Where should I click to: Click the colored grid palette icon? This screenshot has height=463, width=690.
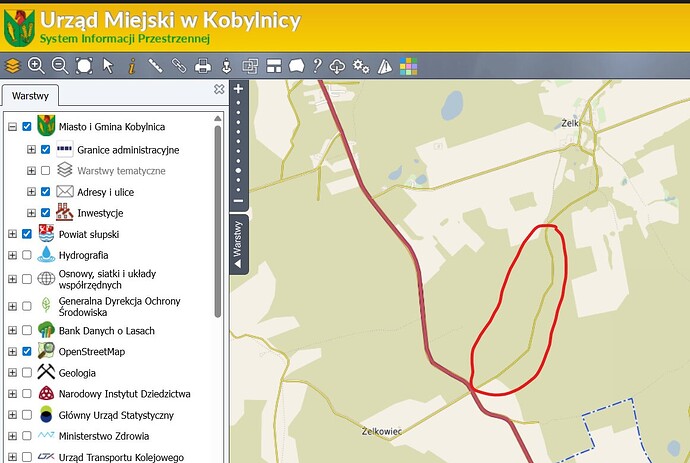click(408, 66)
